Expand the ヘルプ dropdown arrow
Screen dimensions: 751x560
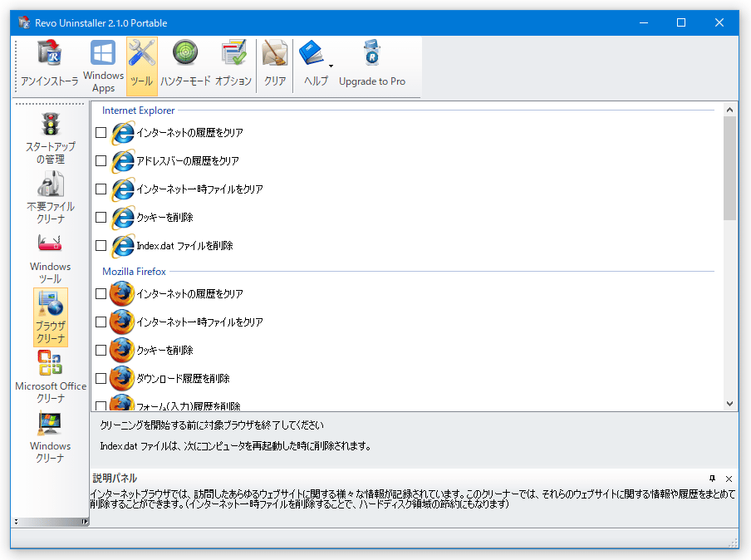(331, 66)
